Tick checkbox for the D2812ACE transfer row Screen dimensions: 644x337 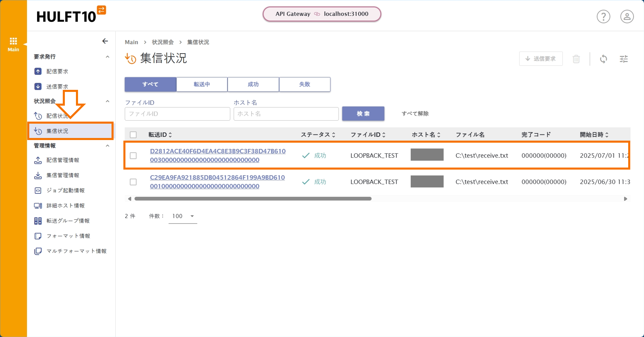pyautogui.click(x=133, y=156)
